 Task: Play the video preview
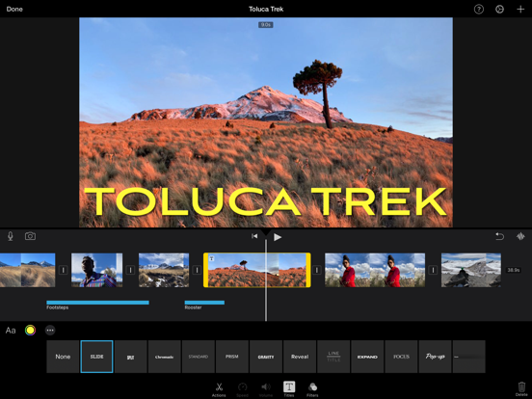pos(278,237)
